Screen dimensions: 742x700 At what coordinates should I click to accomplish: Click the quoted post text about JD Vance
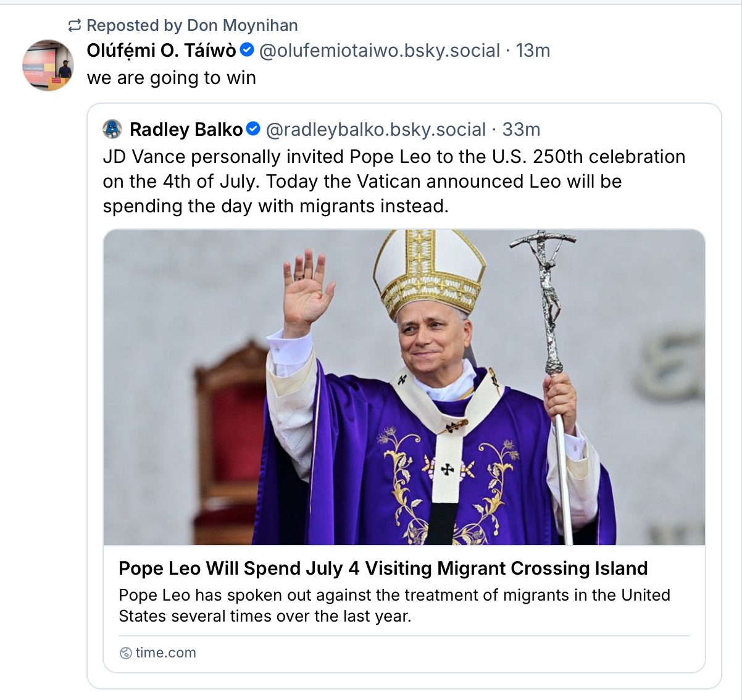[394, 181]
